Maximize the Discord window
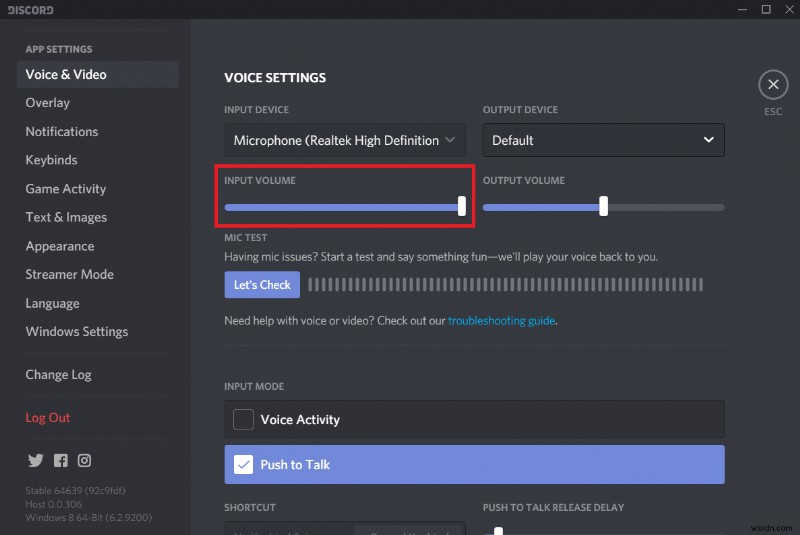 click(766, 9)
